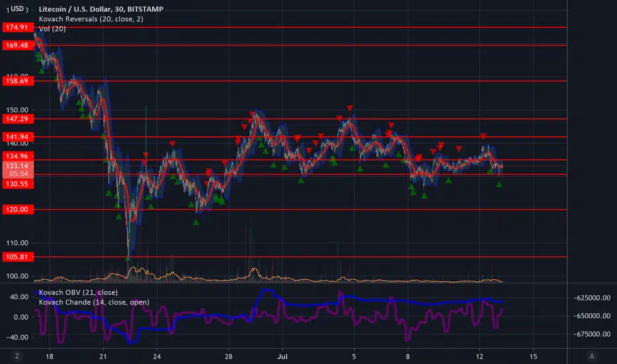
Task: Click the Z timezone button
Action: pos(17,356)
